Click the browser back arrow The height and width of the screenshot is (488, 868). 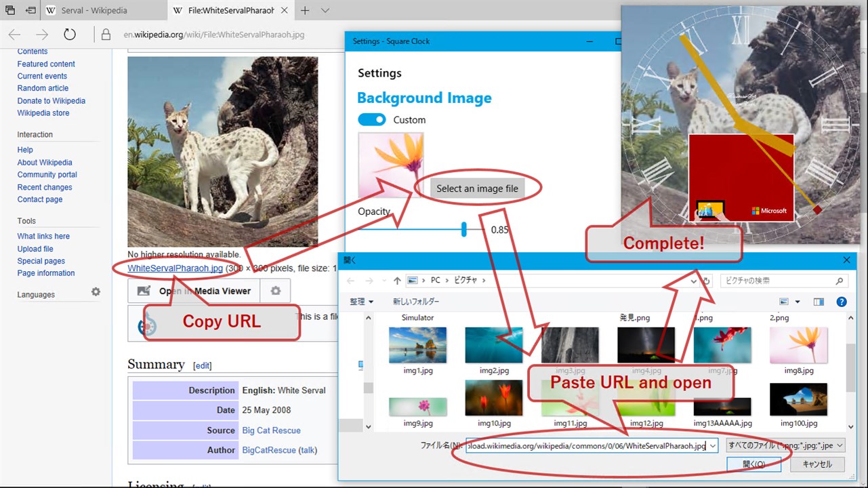[14, 35]
